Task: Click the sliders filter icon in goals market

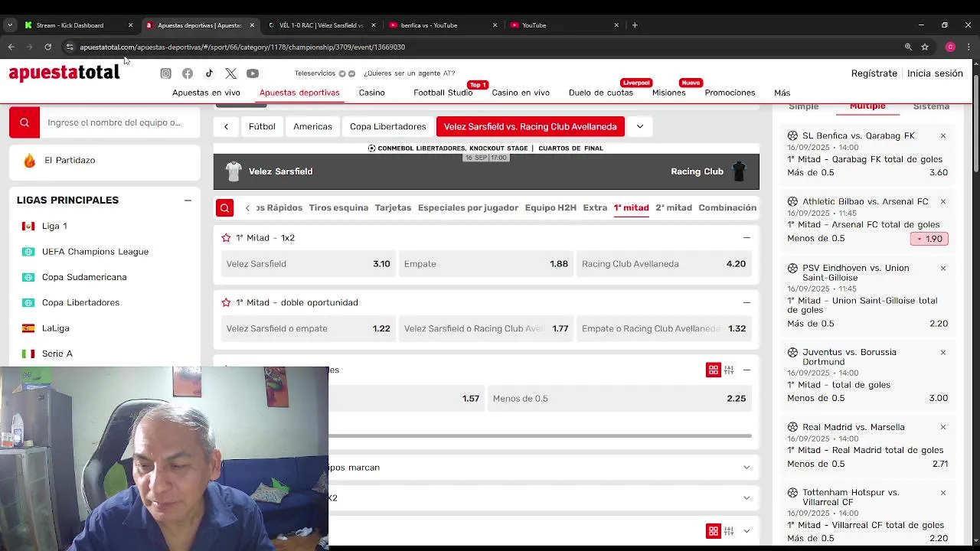Action: pos(729,370)
